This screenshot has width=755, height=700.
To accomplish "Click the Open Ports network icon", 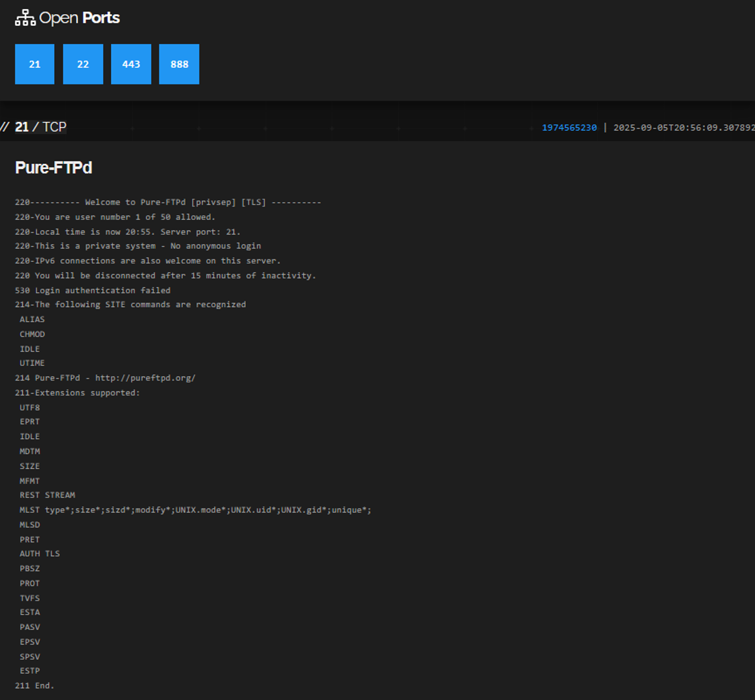I will click(25, 18).
